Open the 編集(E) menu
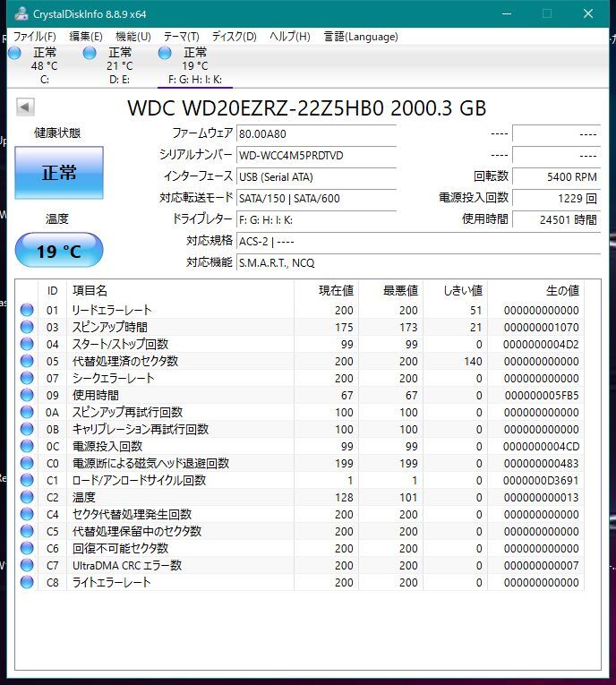This screenshot has width=616, height=685. [x=86, y=36]
